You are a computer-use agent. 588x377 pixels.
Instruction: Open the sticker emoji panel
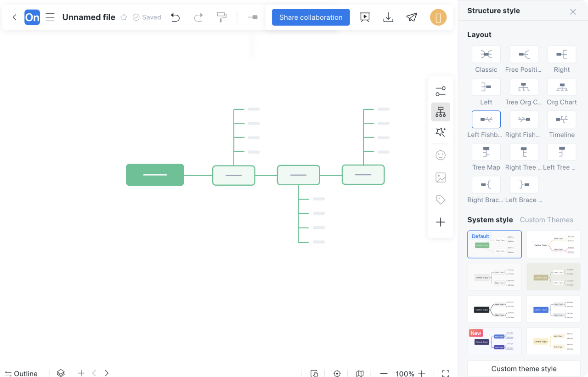click(441, 155)
